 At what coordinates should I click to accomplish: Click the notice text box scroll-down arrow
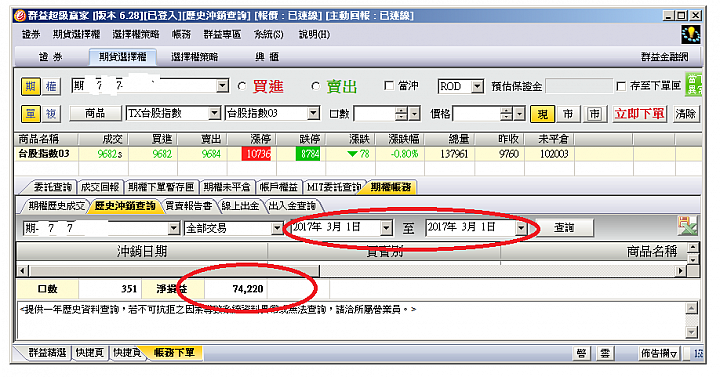coord(691,332)
